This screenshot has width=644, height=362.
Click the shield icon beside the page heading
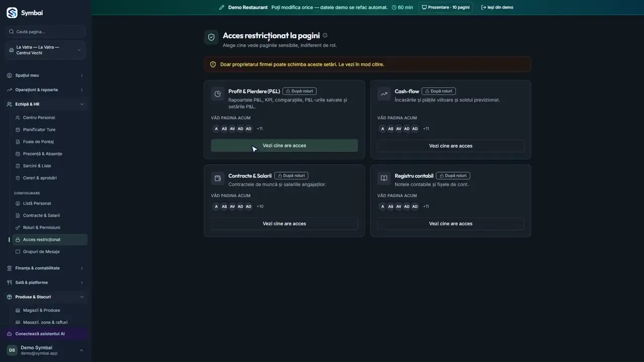pos(211,37)
